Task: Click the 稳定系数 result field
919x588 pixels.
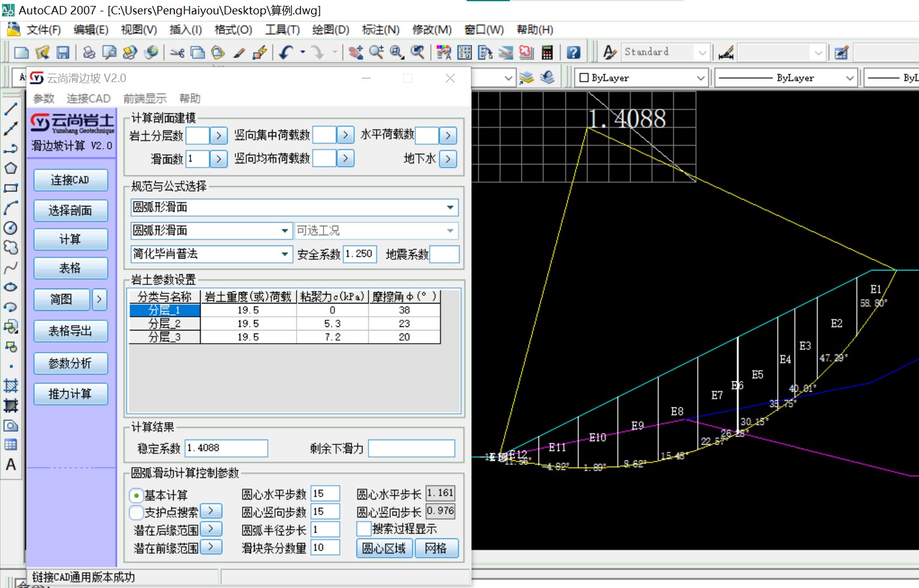Action: coord(226,448)
